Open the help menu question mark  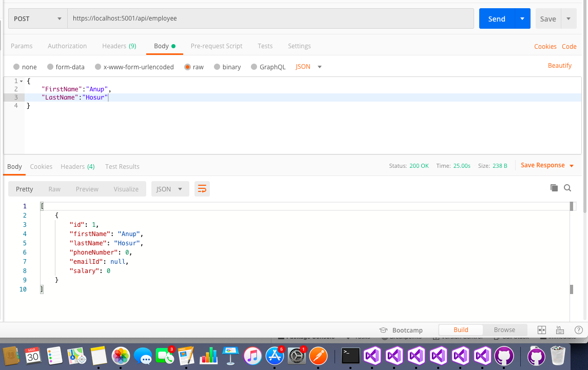point(579,330)
